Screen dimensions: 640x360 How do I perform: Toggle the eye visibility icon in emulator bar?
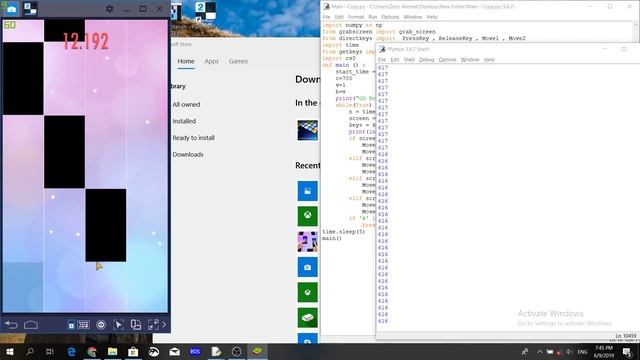click(101, 324)
